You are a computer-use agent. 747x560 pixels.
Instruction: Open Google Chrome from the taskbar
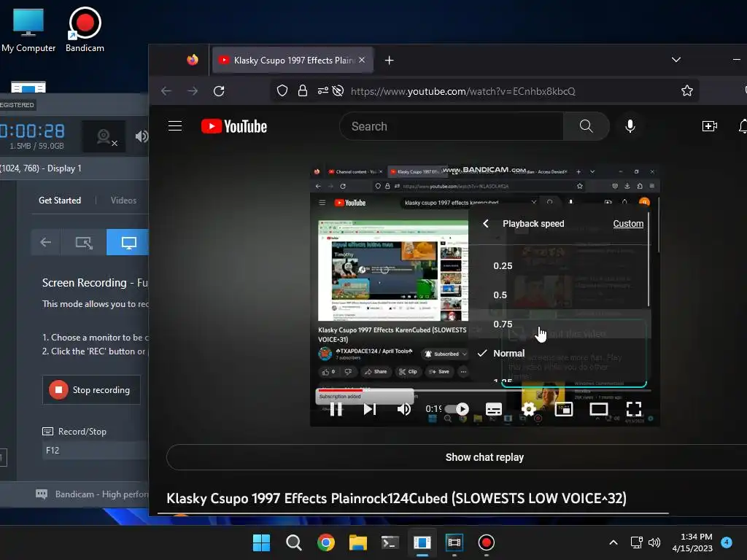coord(326,542)
